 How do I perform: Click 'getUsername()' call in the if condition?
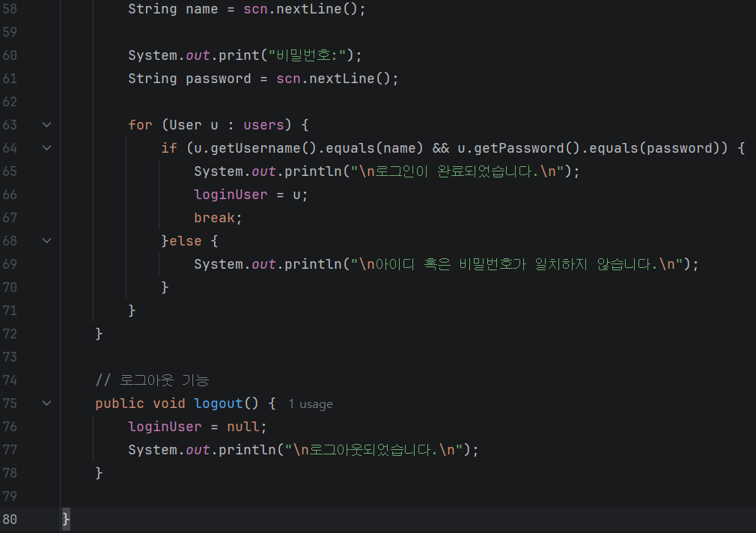(263, 148)
